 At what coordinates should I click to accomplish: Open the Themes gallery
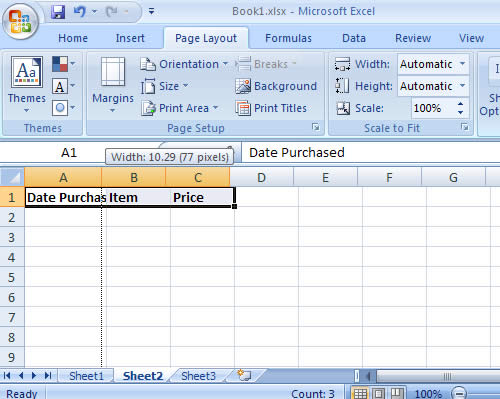tap(27, 84)
